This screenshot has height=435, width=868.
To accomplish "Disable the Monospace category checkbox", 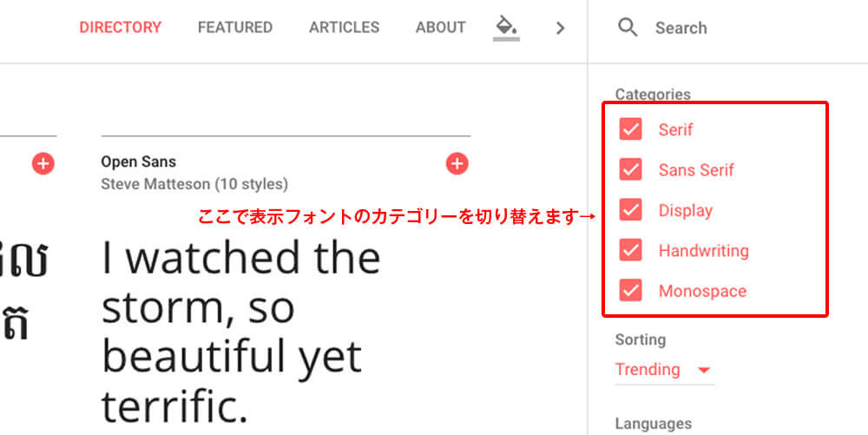I will 630,291.
